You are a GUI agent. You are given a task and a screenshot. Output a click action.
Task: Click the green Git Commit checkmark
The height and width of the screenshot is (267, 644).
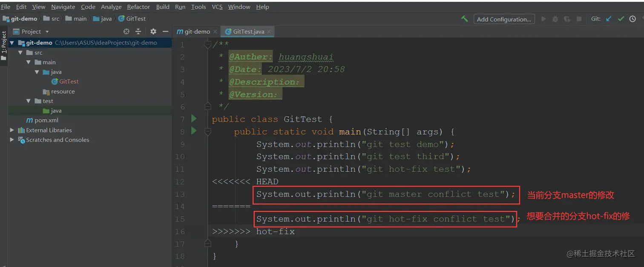click(x=621, y=19)
